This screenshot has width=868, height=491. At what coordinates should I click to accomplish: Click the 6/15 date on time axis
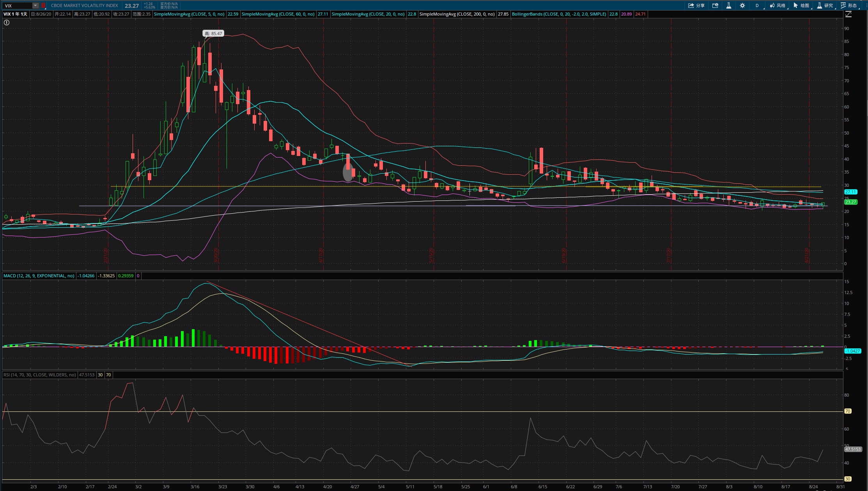(x=542, y=487)
